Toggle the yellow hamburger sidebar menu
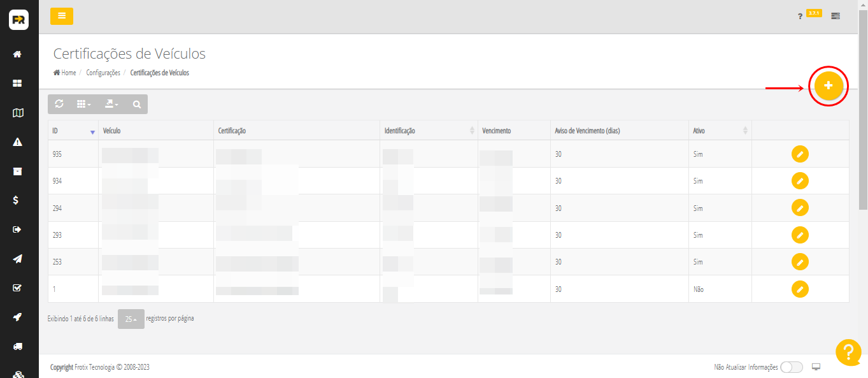Screen dimensions: 868x378 coord(62,16)
